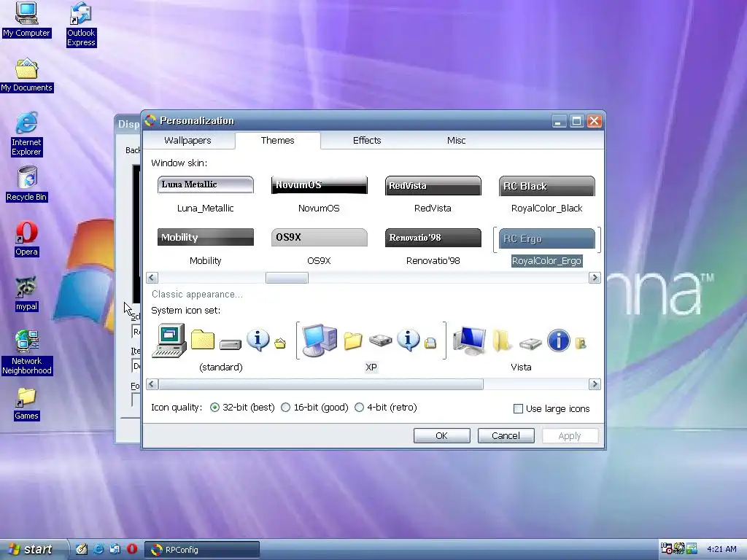Choose the RoyalColor_Black window skin

point(547,194)
